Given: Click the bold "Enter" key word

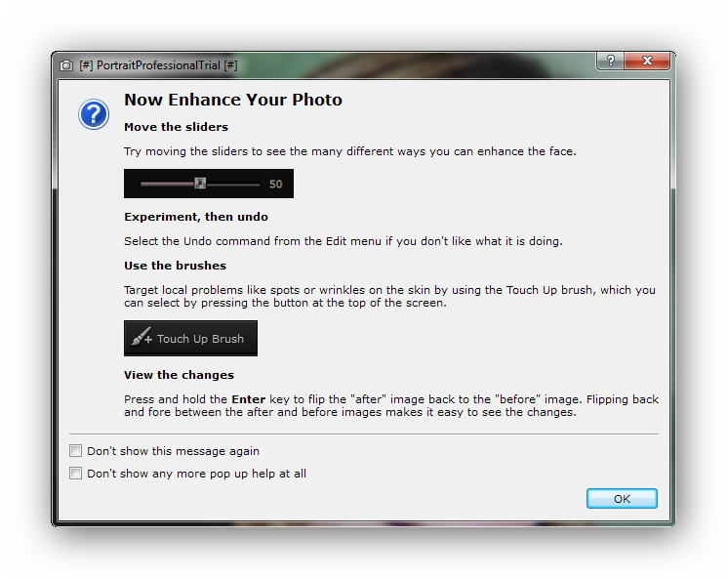Looking at the screenshot, I should [x=249, y=399].
